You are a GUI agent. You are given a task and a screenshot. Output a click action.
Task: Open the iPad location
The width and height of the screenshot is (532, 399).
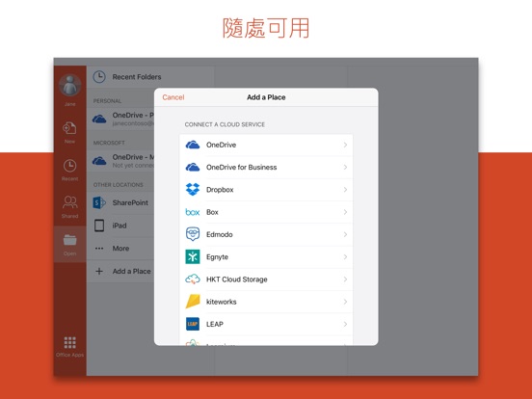pos(120,226)
